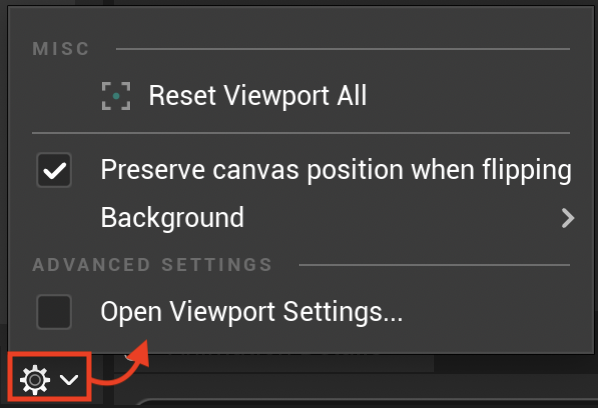Click the word flipping in the canvas option
Image resolution: width=598 pixels, height=408 pixels.
click(x=527, y=170)
